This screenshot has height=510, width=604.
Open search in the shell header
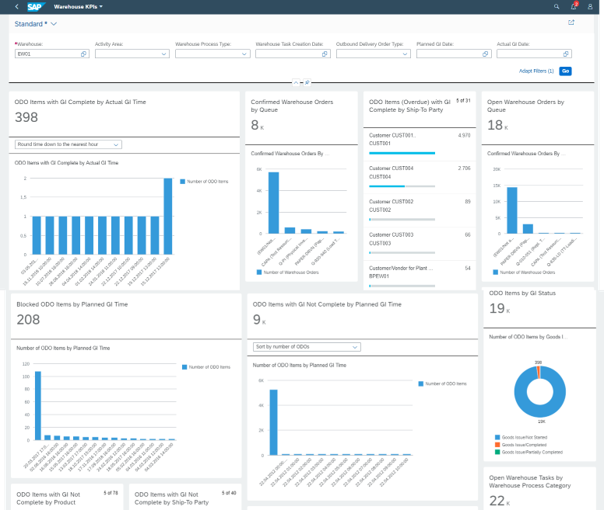click(x=556, y=7)
